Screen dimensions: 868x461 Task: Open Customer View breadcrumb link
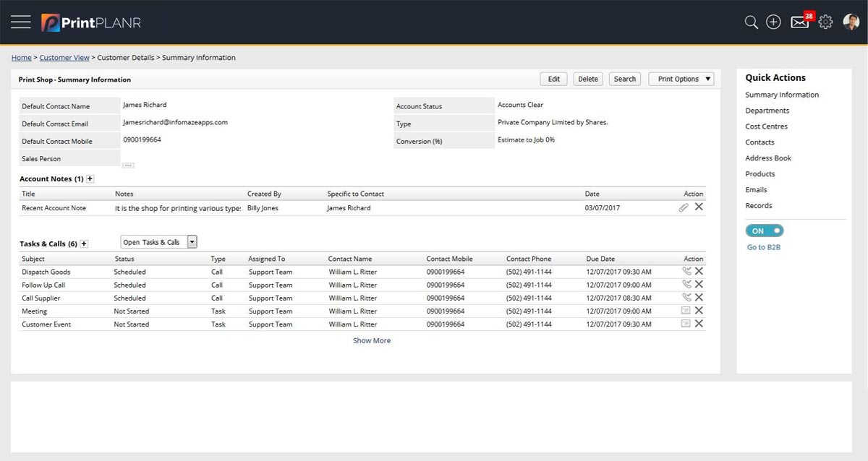64,57
